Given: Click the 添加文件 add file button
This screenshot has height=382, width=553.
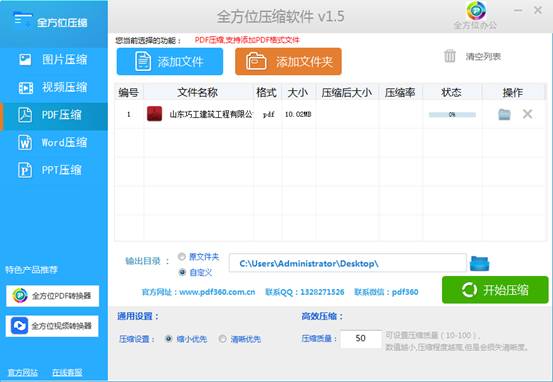Looking at the screenshot, I should click(170, 62).
